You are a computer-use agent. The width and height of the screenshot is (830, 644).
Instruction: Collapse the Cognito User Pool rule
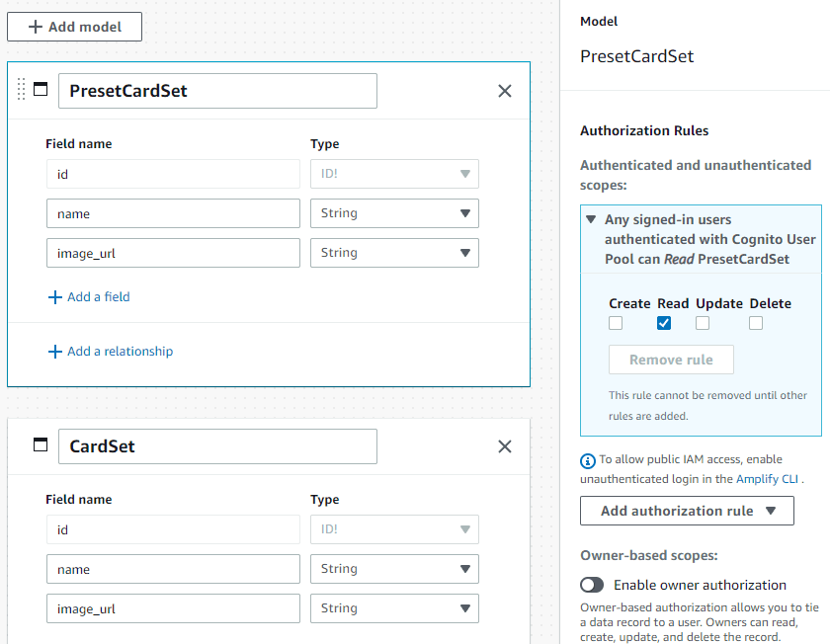pyautogui.click(x=591, y=220)
